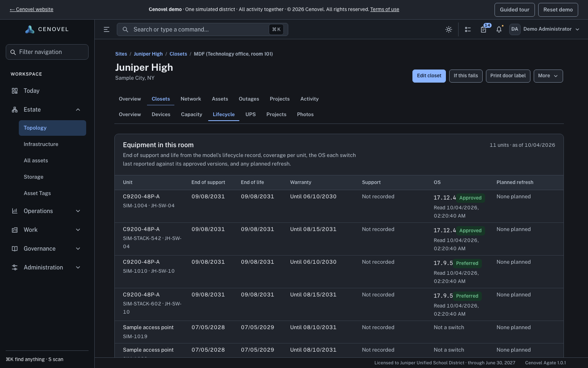Click the Sites breadcrumb link
Screen dimensions: 588x368
point(121,54)
